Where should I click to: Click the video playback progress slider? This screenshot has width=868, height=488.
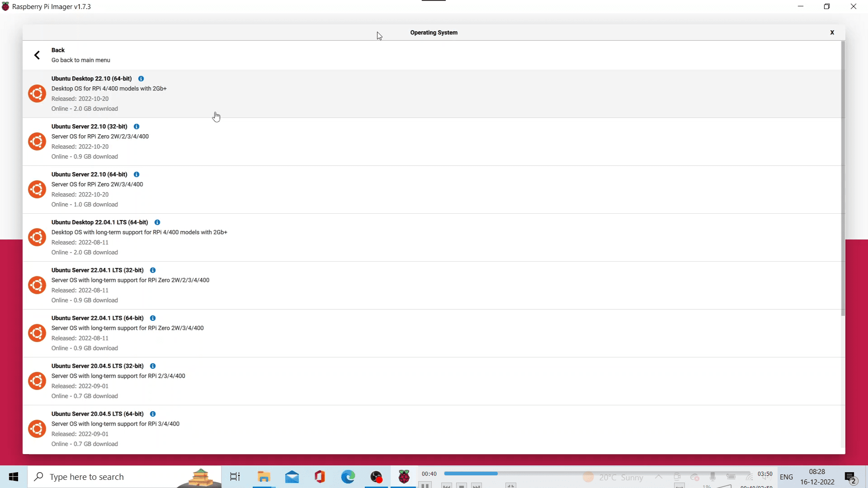click(x=597, y=474)
